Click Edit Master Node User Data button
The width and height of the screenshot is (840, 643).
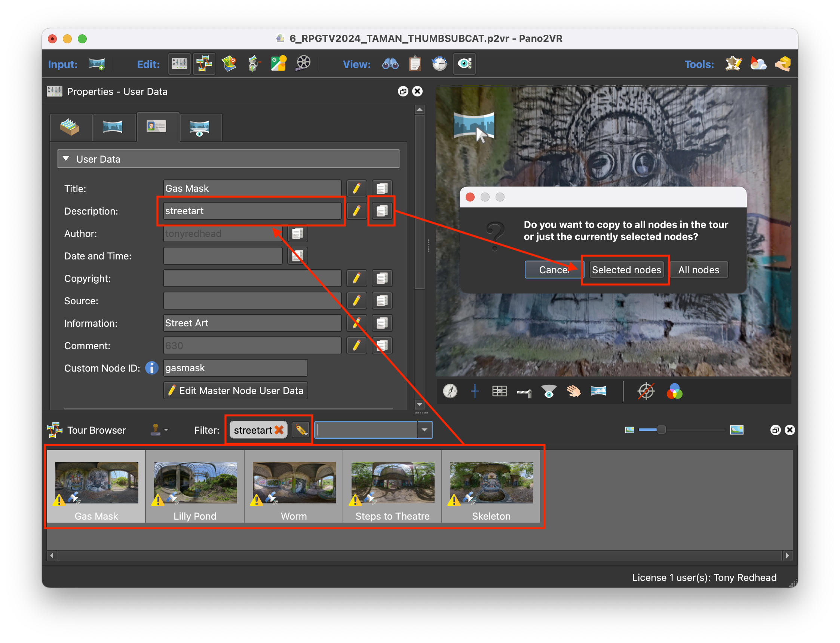pyautogui.click(x=236, y=390)
